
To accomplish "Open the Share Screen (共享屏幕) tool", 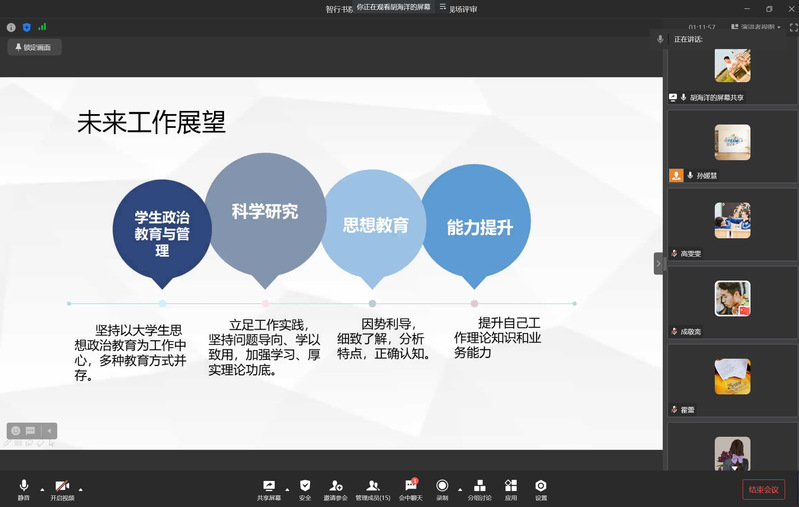I will tap(268, 486).
